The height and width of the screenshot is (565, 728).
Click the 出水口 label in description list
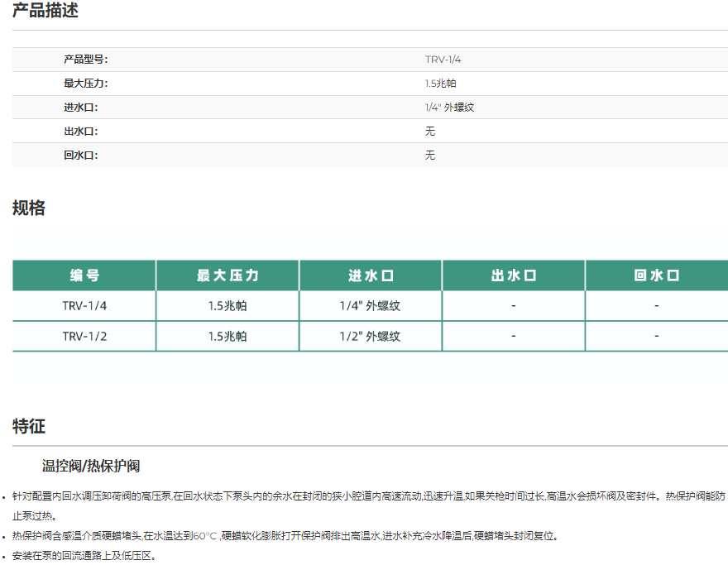pos(81,132)
